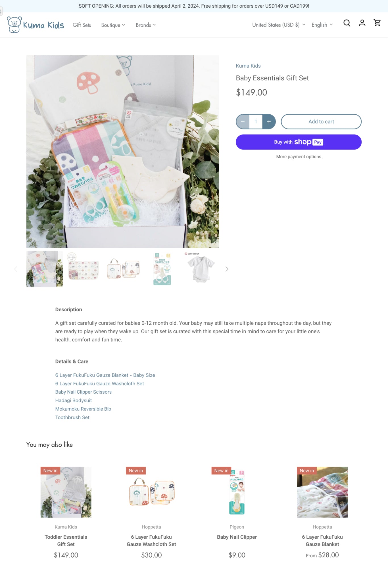Expand the Boutique menu

[x=113, y=25]
